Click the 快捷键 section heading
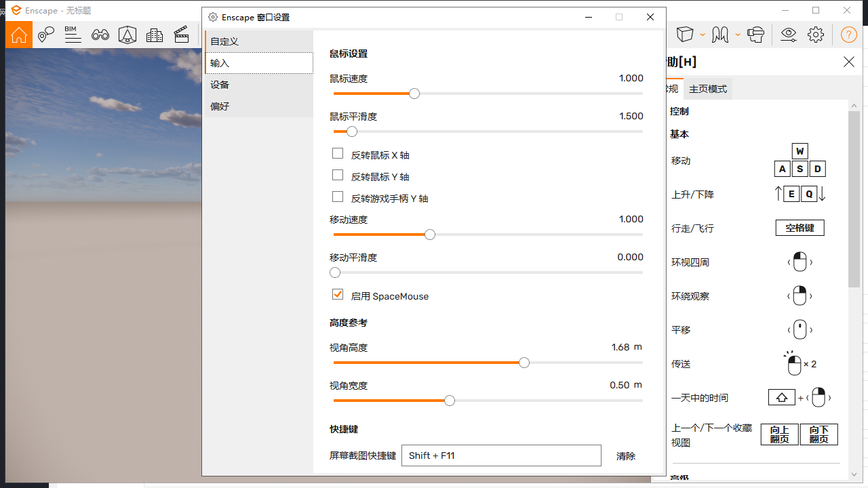Screen dimensions: 868x488 (344, 429)
